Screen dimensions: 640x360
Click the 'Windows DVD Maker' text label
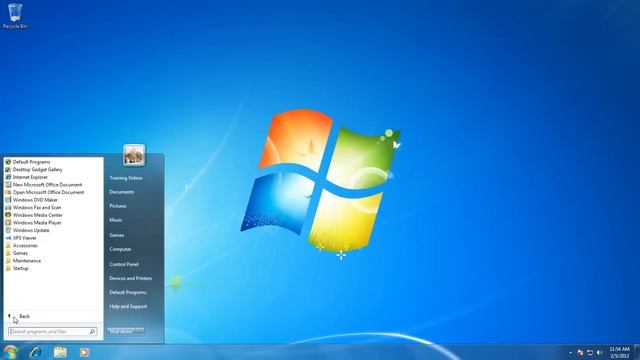[36, 200]
